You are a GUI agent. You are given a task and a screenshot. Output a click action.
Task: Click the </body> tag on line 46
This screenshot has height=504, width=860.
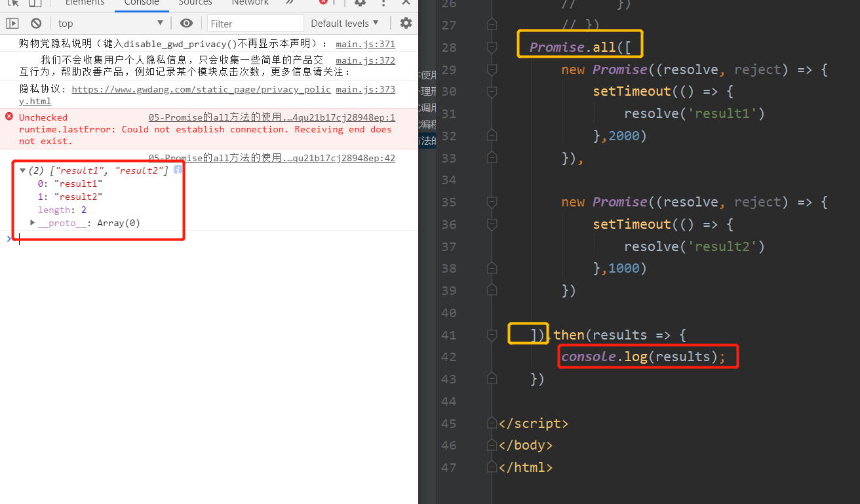tap(526, 445)
